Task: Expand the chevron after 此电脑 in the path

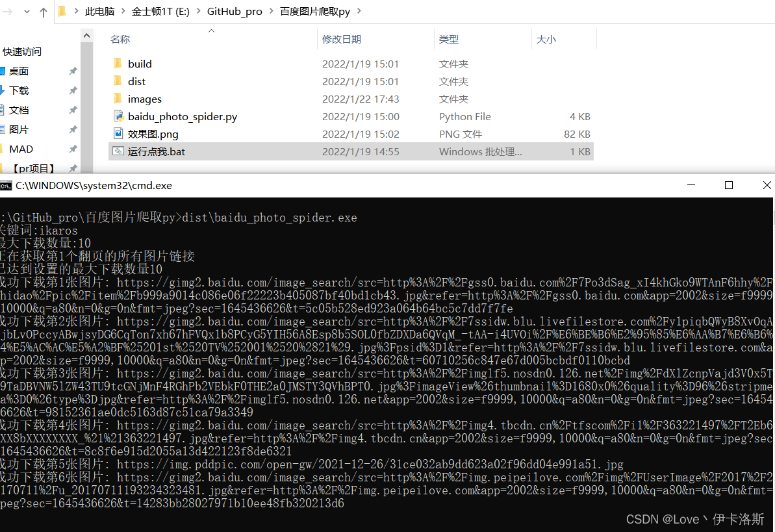Action: (x=123, y=11)
